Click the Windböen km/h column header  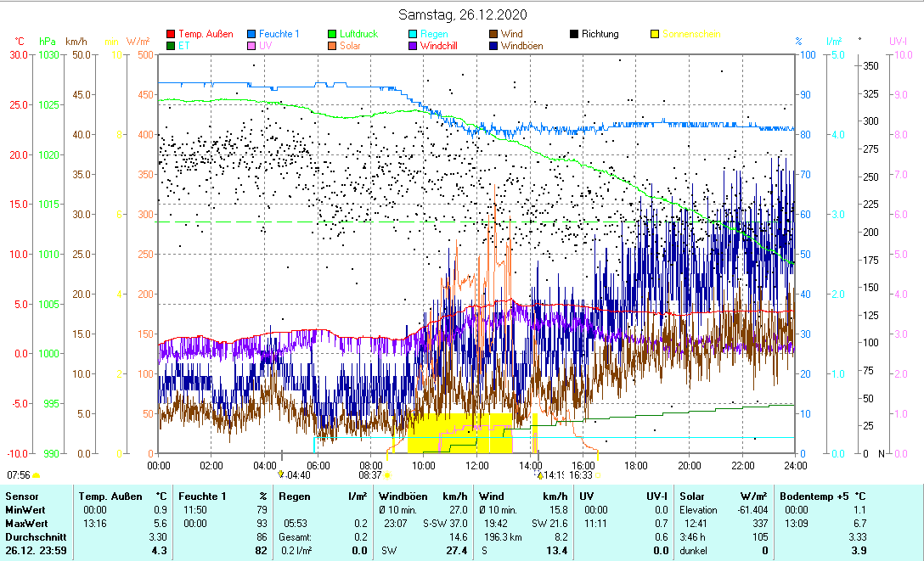pos(423,496)
